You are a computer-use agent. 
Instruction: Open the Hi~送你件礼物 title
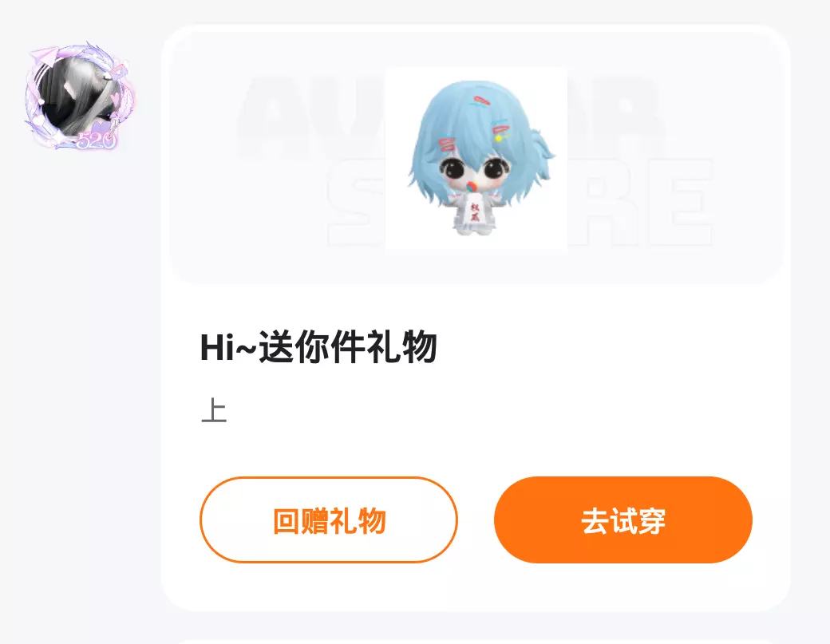318,347
